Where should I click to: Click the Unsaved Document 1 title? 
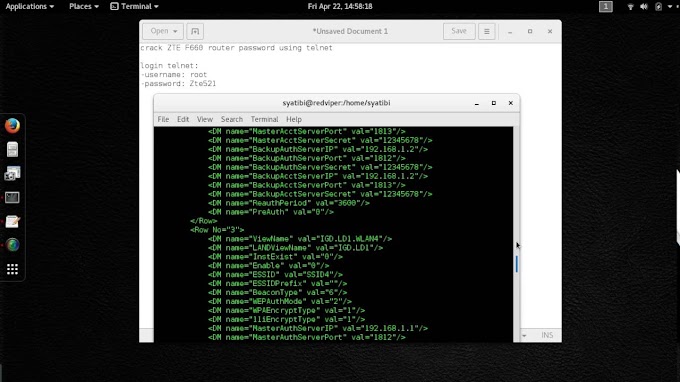(x=350, y=31)
